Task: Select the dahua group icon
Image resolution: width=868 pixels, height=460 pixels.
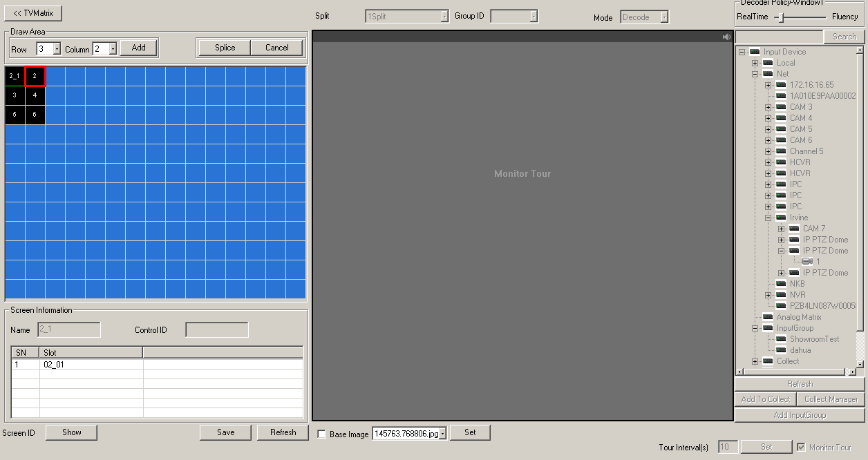Action: [781, 350]
